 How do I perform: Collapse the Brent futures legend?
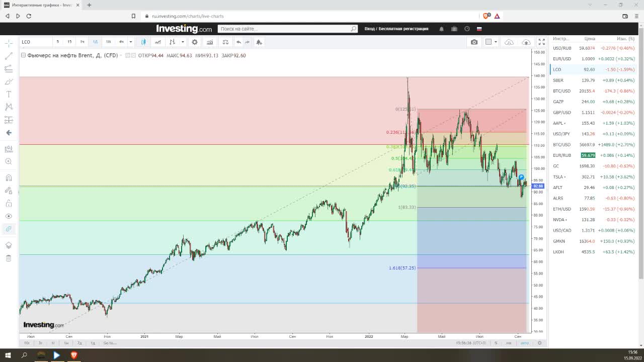pos(23,55)
